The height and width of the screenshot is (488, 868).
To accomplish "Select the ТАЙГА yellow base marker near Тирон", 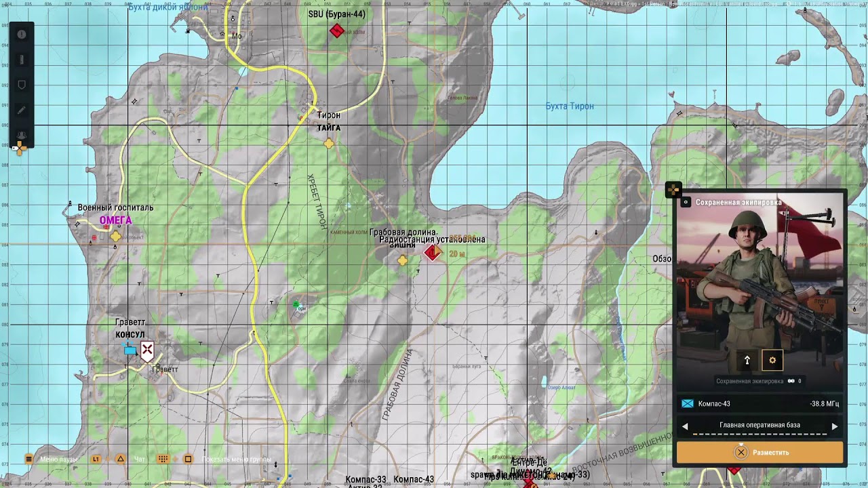I will click(329, 144).
